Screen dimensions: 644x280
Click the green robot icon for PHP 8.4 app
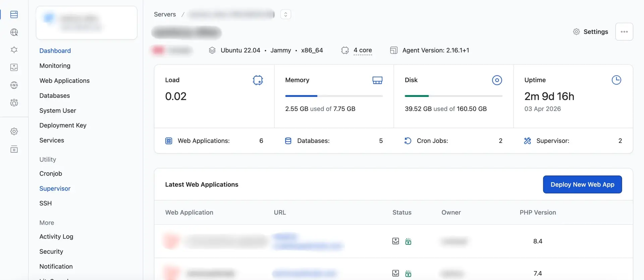click(408, 241)
